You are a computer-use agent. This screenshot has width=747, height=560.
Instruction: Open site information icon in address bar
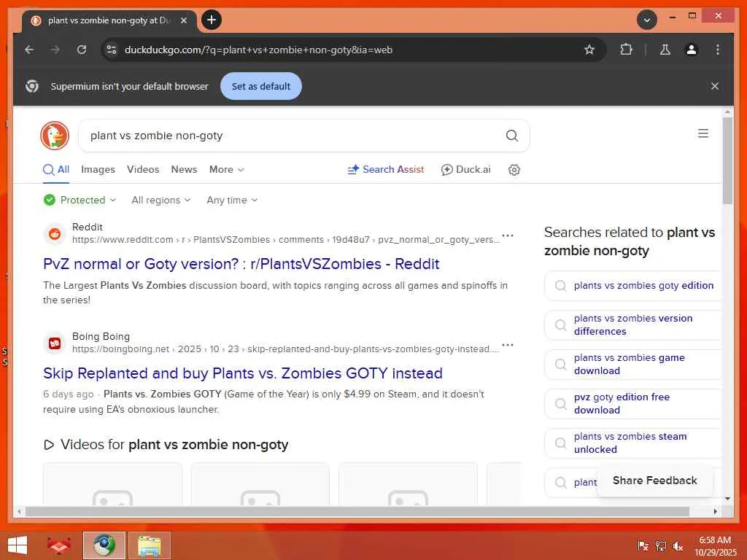(112, 50)
